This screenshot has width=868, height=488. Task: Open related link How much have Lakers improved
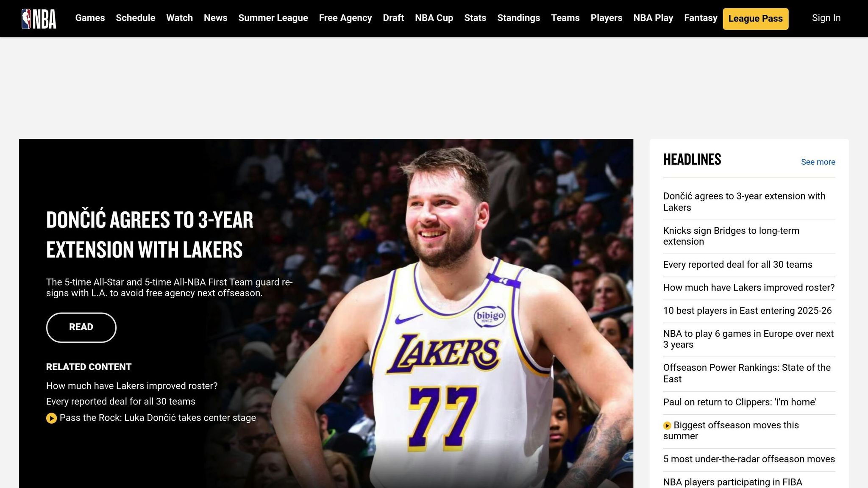click(x=132, y=386)
